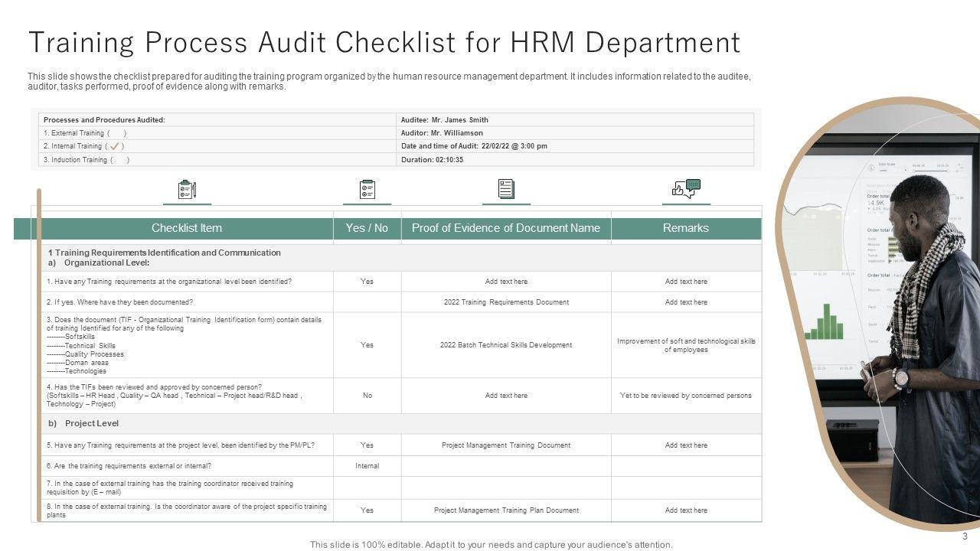Click the Yes / No column header
The image size is (980, 551).
[367, 228]
